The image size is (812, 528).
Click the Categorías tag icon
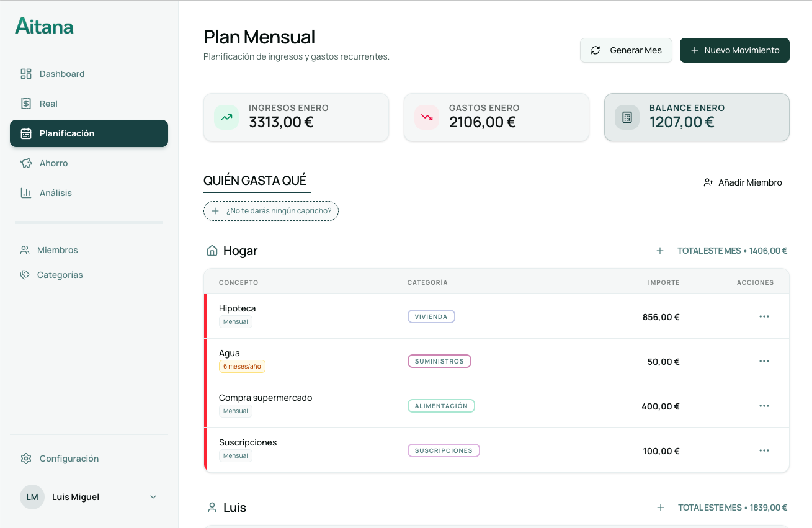(x=25, y=275)
